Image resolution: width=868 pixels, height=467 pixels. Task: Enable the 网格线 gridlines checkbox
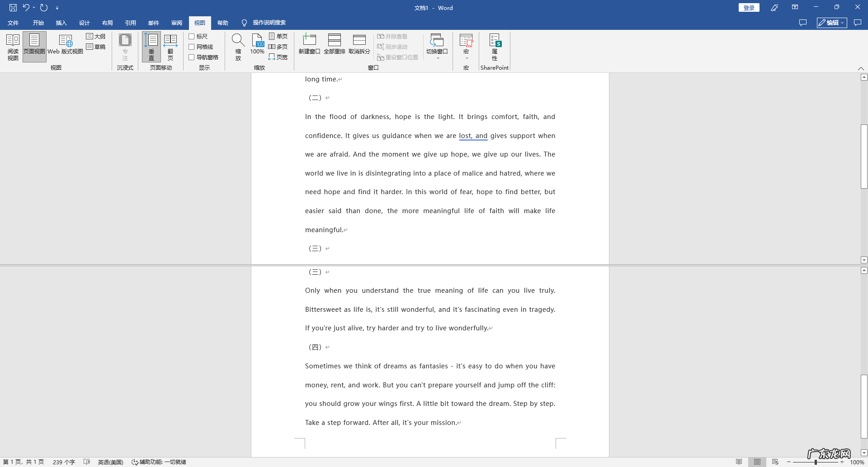[x=192, y=47]
